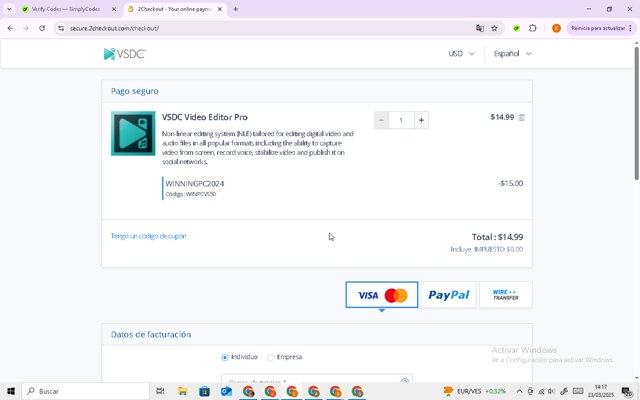Close the Verify Codes SimplyCodes tab
This screenshot has width=640, height=400.
[x=114, y=9]
